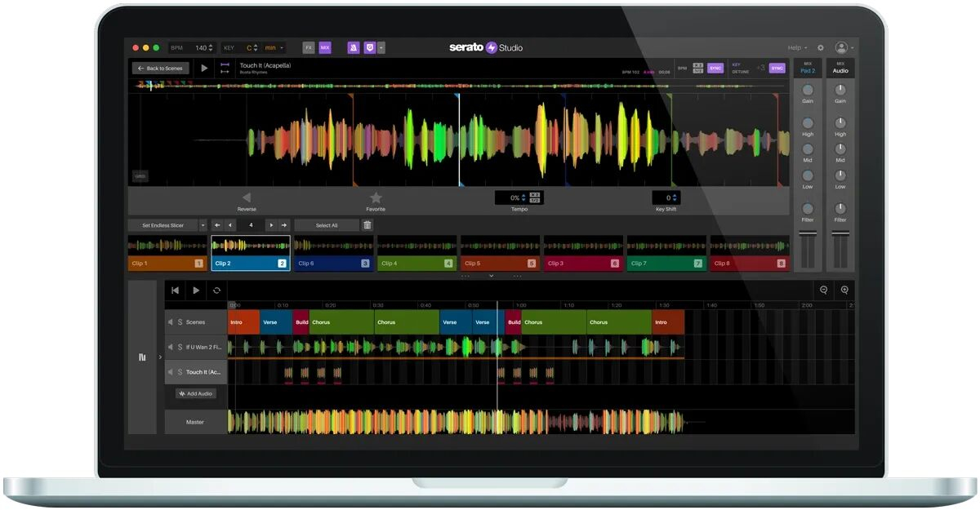Open the key scale min dropdown
Image resolution: width=980 pixels, height=510 pixels.
pos(273,48)
